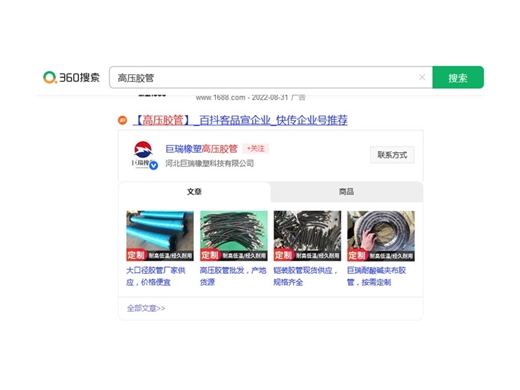Open article 巨瑞耐酸碱夹布胶管,按需定制
This screenshot has height=390, width=520.
(376, 276)
